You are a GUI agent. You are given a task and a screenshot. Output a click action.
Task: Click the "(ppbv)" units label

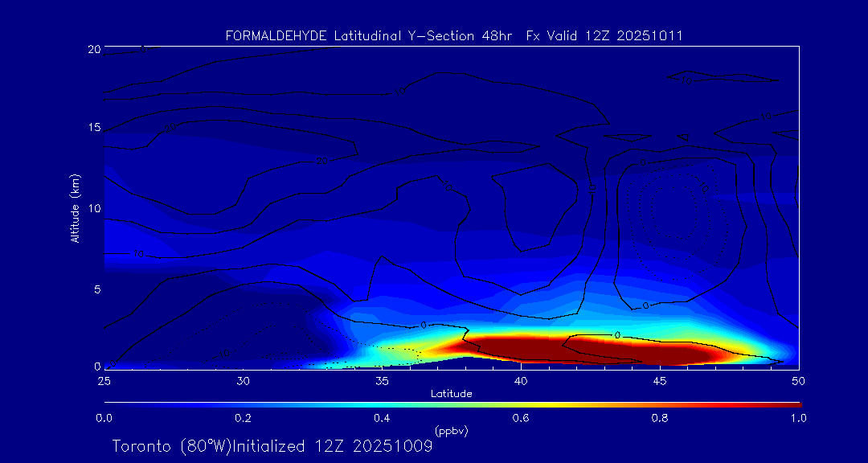pos(451,431)
